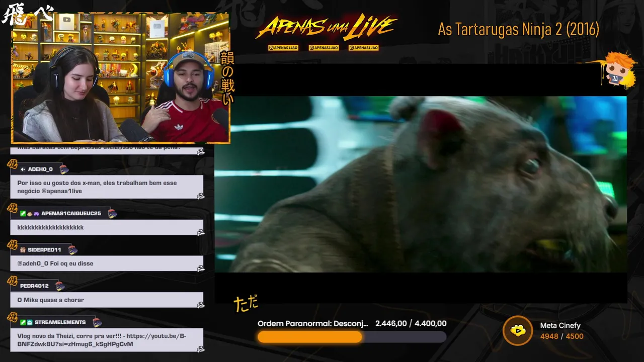Click the hat emblem after ADEH0_0
Screen dimensions: 644x362
pyautogui.click(x=64, y=169)
